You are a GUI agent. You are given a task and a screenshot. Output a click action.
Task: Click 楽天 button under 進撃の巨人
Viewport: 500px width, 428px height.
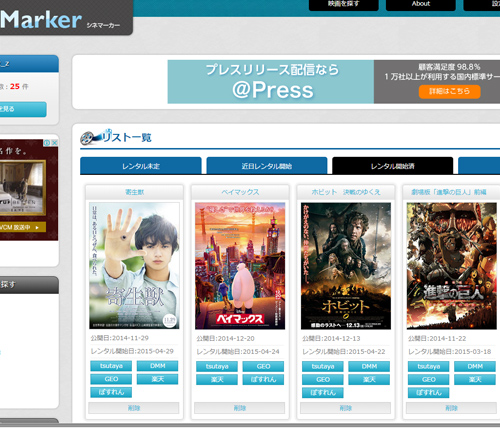click(475, 379)
